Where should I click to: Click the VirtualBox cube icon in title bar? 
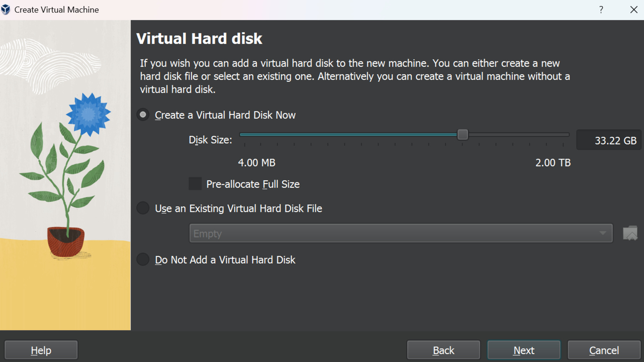(x=6, y=9)
